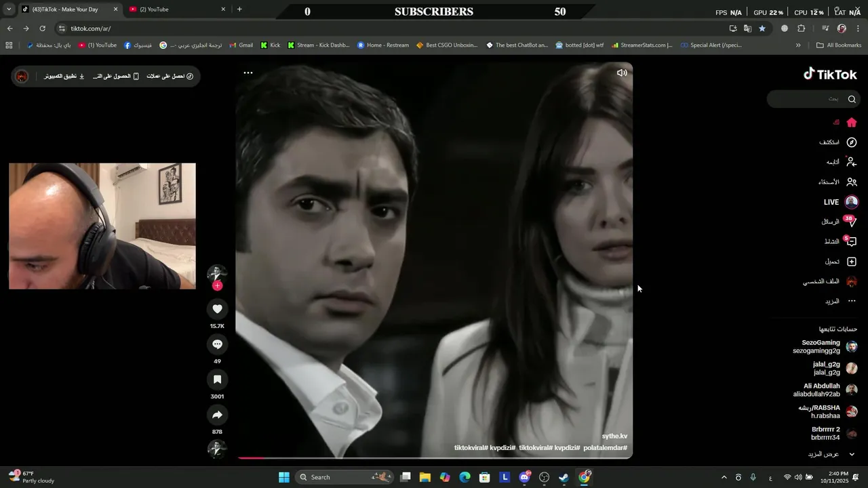Open the comments bubble showing 49

coord(217,344)
